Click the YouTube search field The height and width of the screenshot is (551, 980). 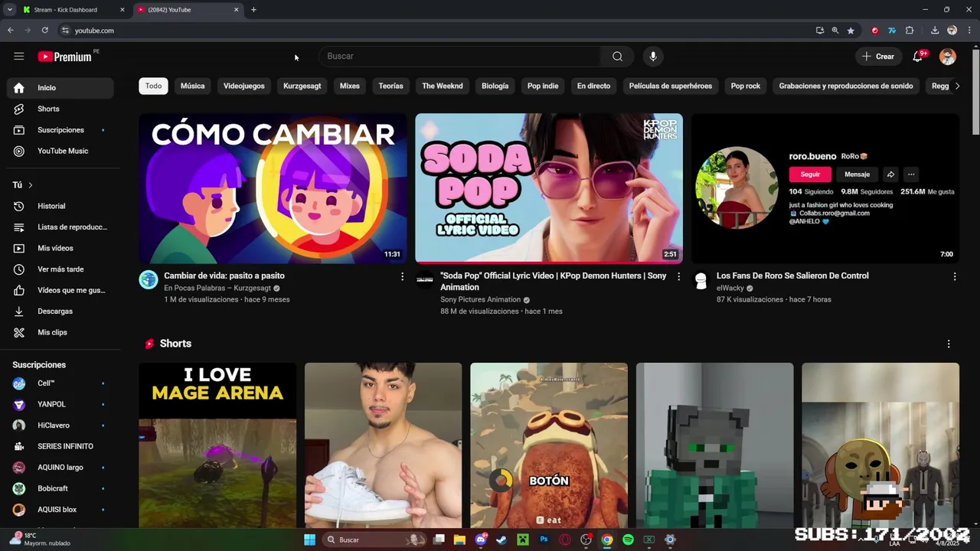(x=462, y=57)
